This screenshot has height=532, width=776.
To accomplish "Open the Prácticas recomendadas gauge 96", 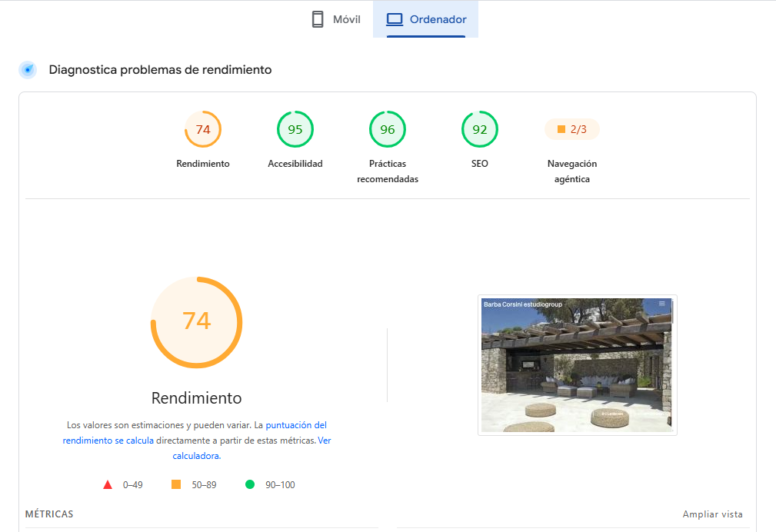I will pos(388,129).
